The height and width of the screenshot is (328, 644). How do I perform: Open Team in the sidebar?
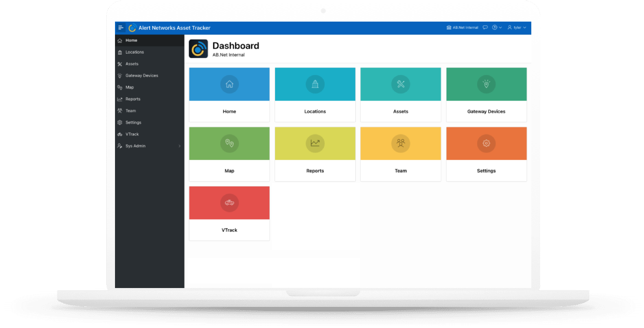(x=149, y=111)
